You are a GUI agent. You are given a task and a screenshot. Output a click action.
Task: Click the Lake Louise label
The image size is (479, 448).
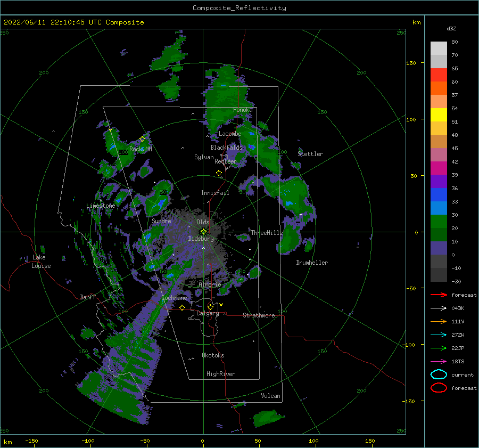pos(41,262)
